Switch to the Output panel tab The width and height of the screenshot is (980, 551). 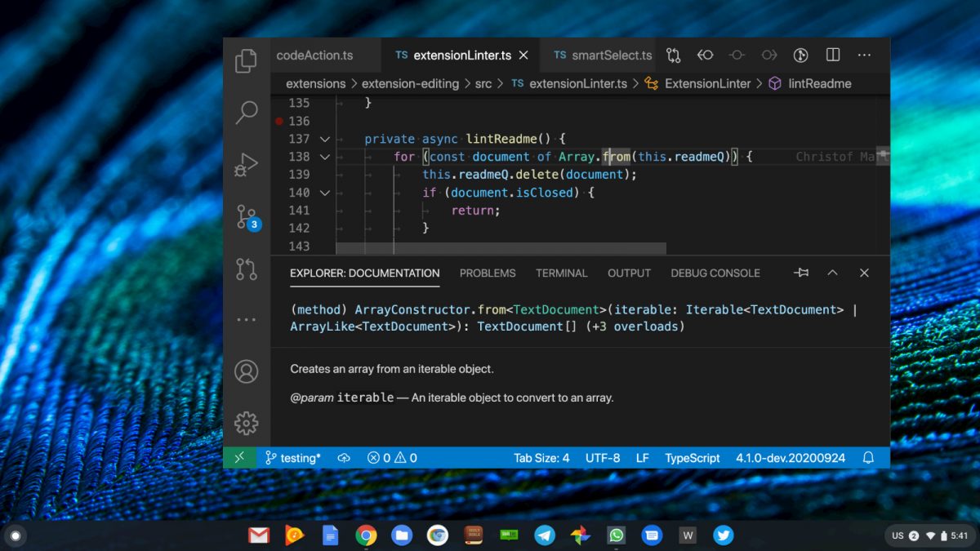click(x=629, y=273)
